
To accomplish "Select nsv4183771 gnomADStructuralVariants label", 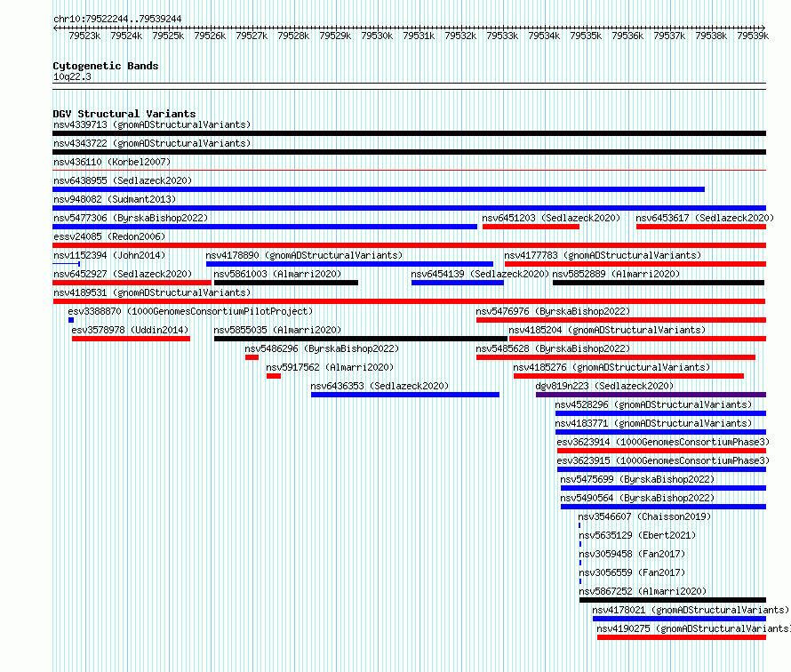I will 653,423.
